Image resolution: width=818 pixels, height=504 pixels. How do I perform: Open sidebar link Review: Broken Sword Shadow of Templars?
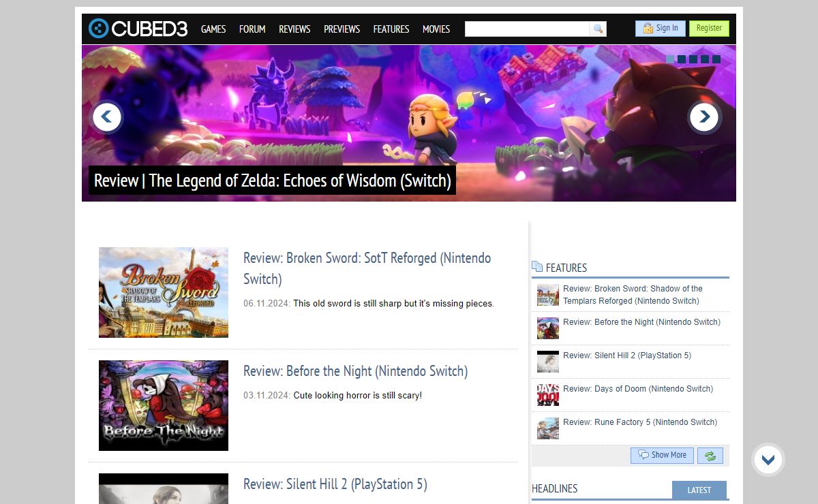click(633, 295)
